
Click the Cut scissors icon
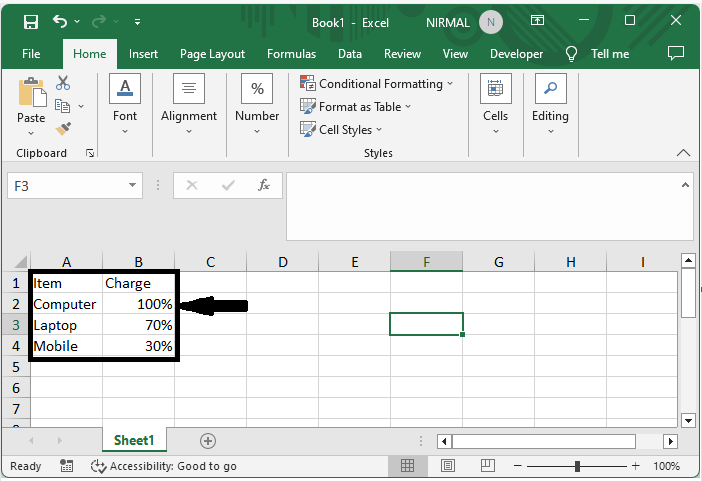(63, 83)
